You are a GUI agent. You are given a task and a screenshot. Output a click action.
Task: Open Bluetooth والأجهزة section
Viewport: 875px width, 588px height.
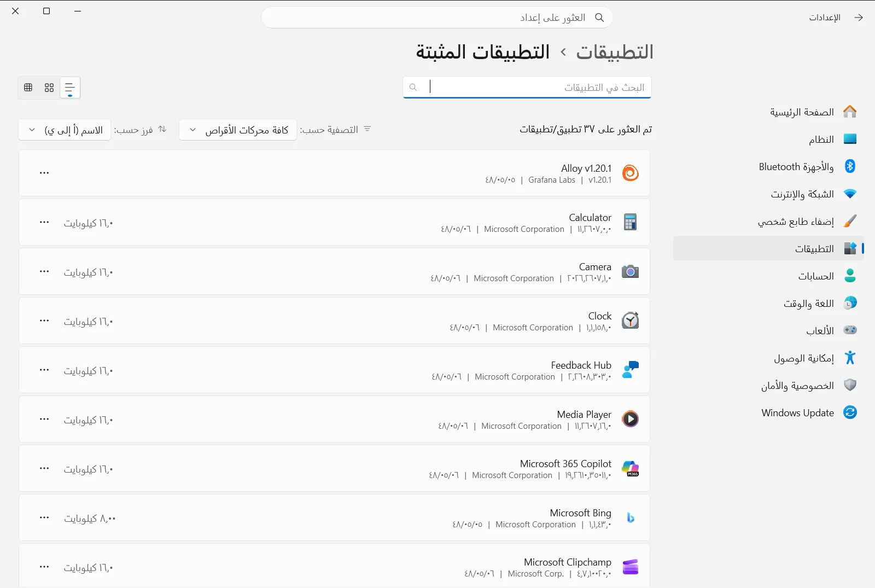click(x=768, y=167)
